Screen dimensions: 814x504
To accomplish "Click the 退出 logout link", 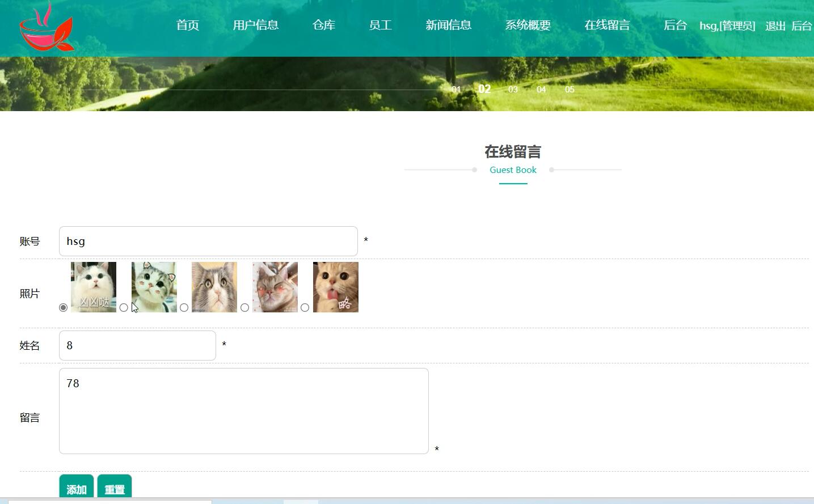I will pyautogui.click(x=775, y=26).
